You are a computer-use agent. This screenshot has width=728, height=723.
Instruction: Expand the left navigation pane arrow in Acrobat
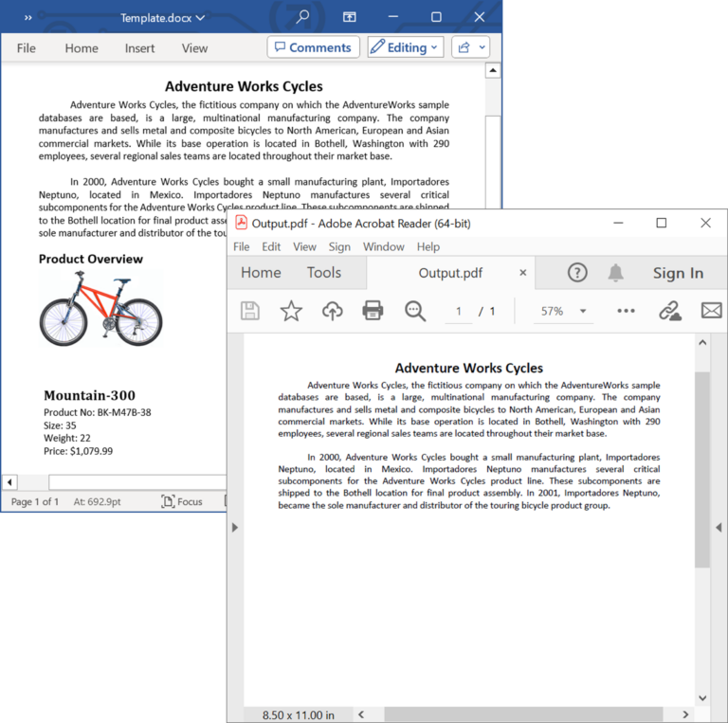pos(235,527)
